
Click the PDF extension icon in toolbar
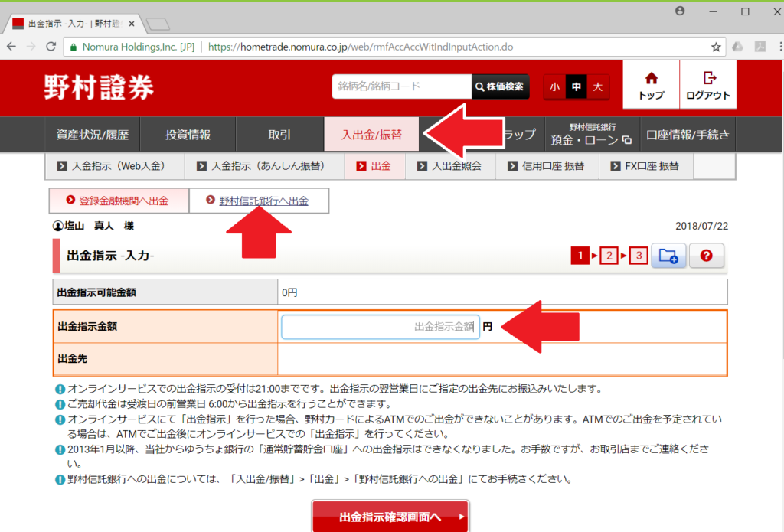pos(760,47)
